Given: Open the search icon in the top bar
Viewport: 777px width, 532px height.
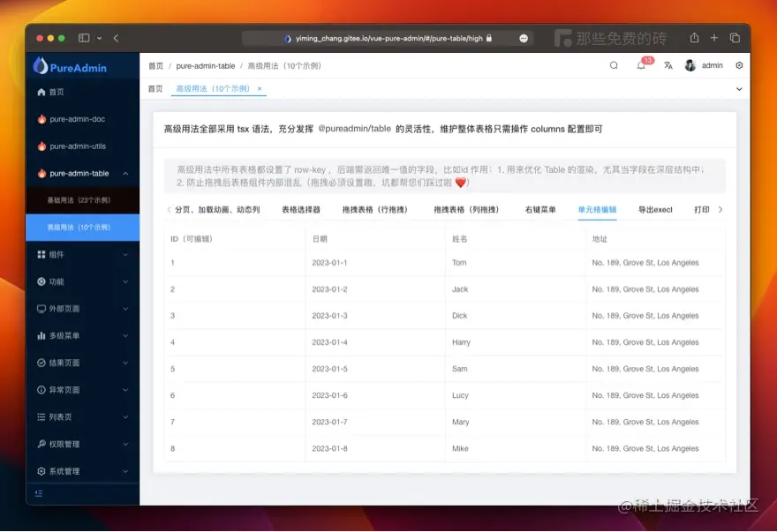Looking at the screenshot, I should pyautogui.click(x=615, y=65).
